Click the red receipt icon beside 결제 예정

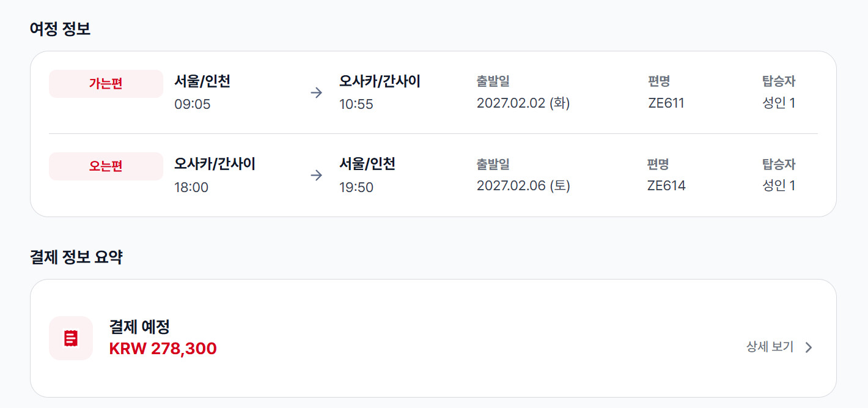pos(71,338)
